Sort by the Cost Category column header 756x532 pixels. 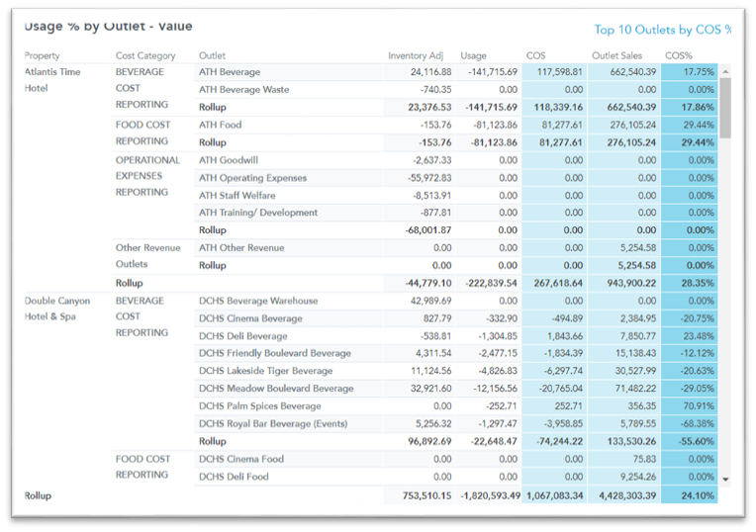click(x=145, y=56)
